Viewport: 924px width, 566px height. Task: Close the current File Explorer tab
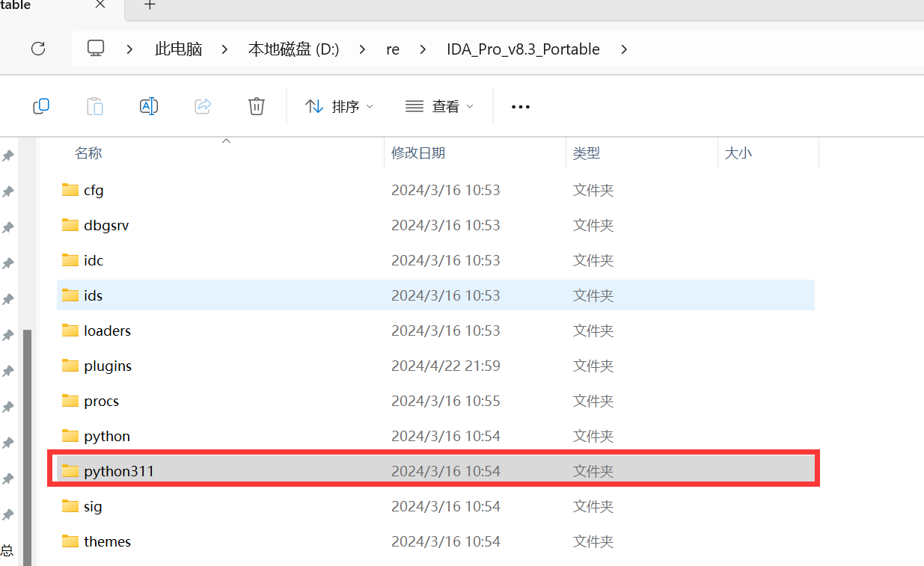101,4
